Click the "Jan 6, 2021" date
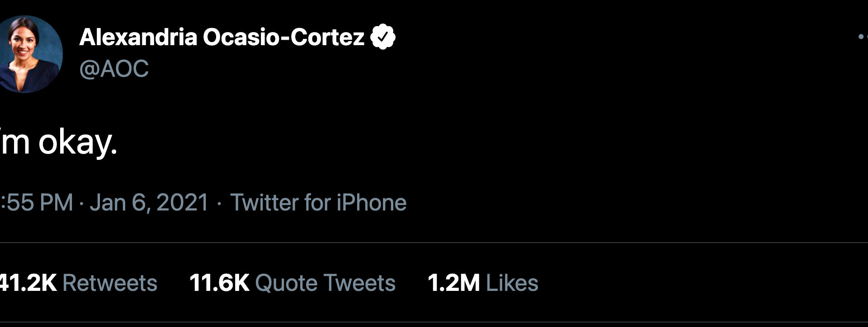Screen dimensions: 868x327 (149, 202)
